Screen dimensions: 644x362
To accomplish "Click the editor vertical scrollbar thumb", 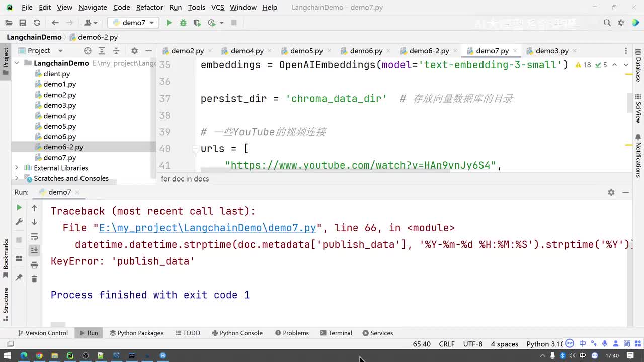I will [x=629, y=103].
